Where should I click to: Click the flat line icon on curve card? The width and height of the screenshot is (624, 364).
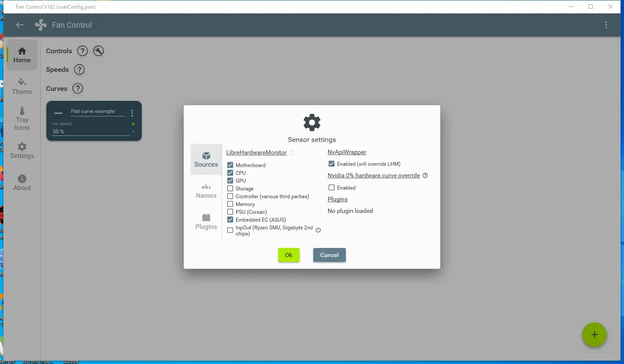[58, 113]
